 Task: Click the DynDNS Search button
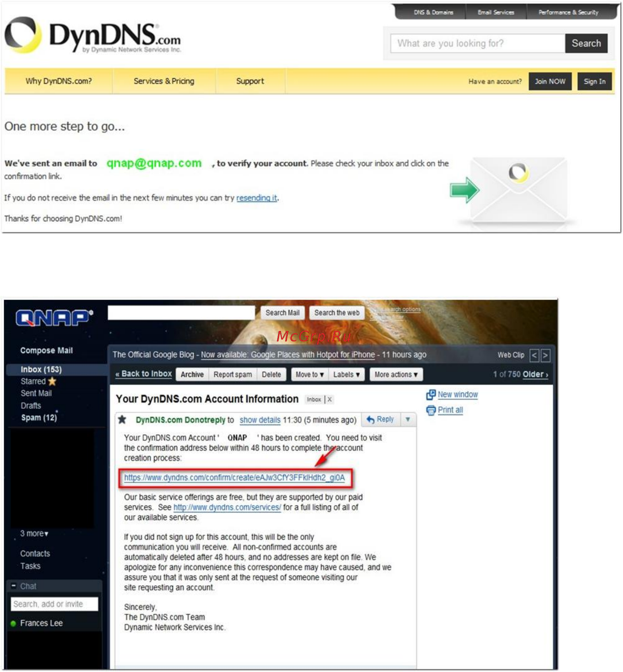(x=586, y=43)
